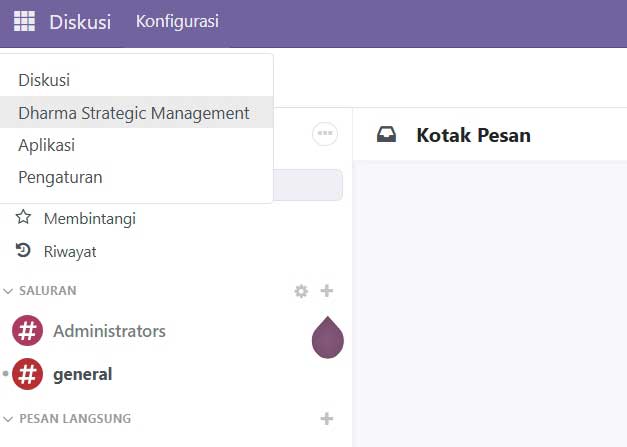Image resolution: width=627 pixels, height=447 pixels.
Task: Click the star icon beside Membintangi
Action: coord(23,217)
